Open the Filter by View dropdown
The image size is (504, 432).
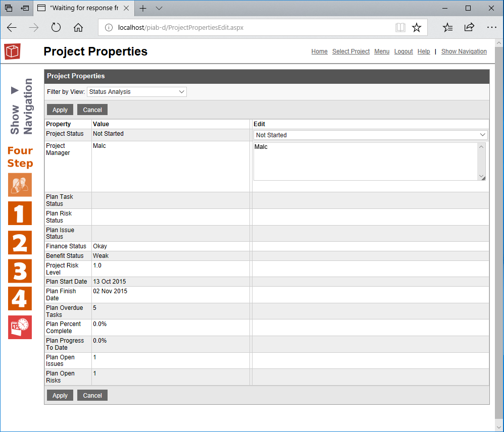coord(136,92)
